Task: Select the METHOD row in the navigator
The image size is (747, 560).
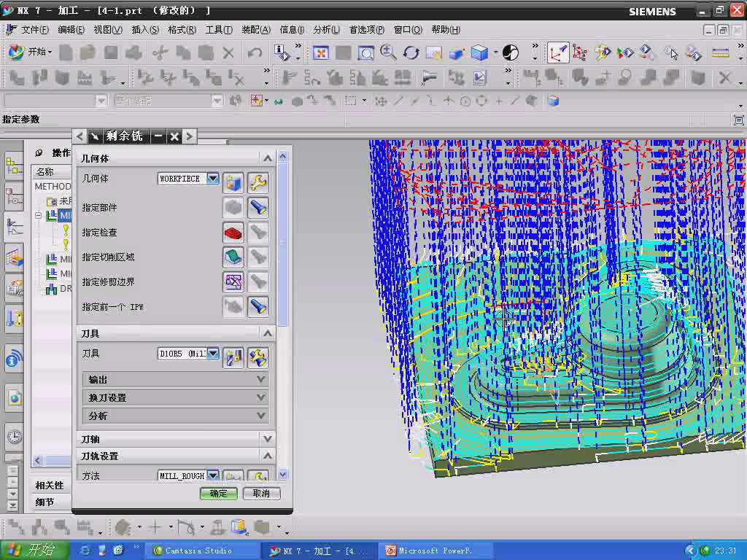Action: click(x=53, y=186)
